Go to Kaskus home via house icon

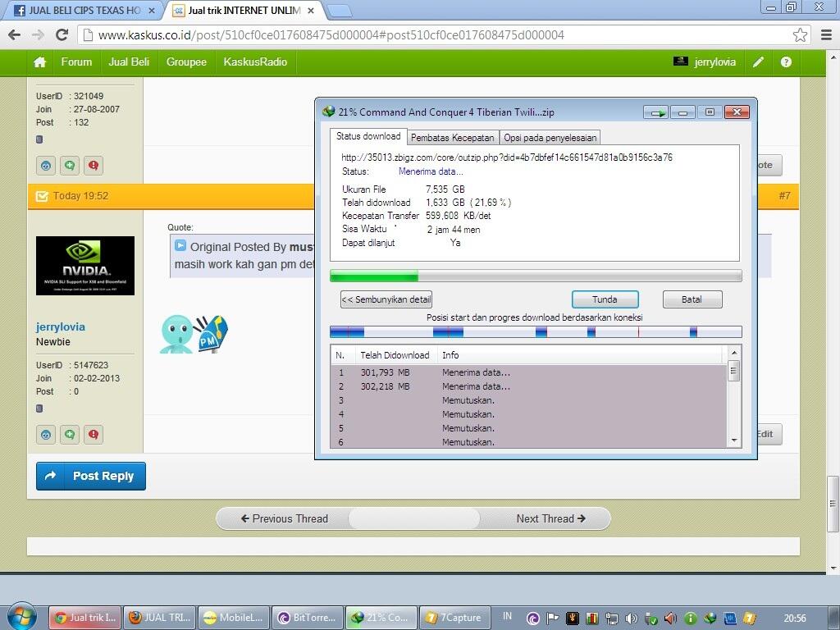(x=39, y=62)
